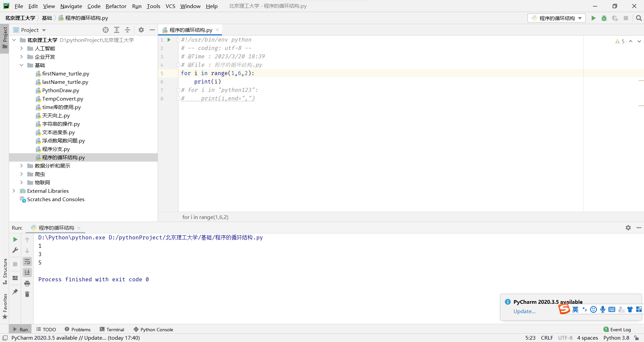
Task: Click the run gutter arrow on line 1
Action: pos(169,40)
